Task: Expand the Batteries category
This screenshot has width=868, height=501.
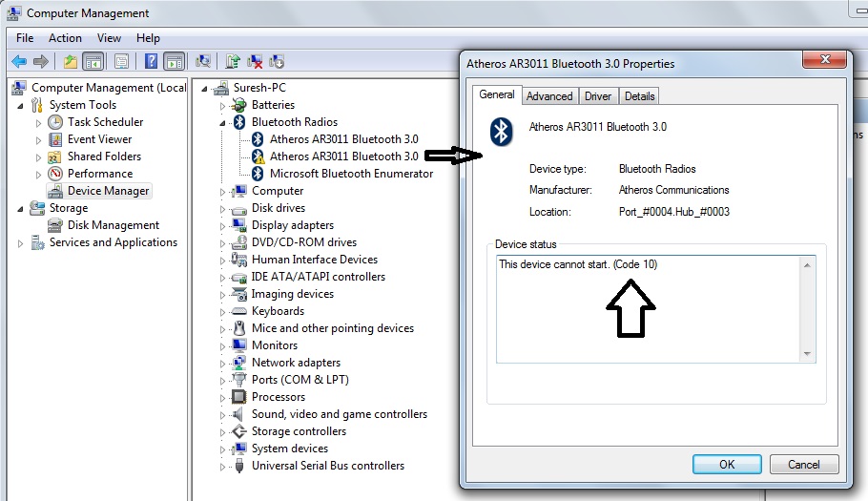Action: 222,106
